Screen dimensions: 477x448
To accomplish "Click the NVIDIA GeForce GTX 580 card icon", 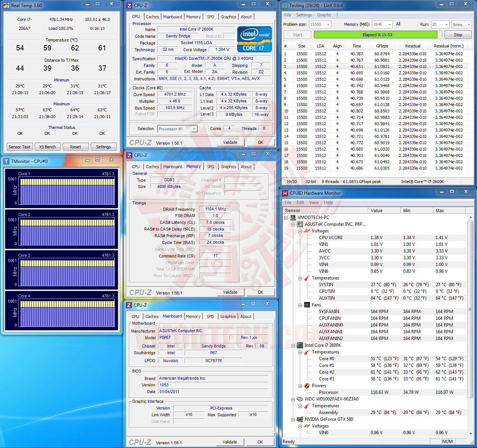I will (300, 419).
